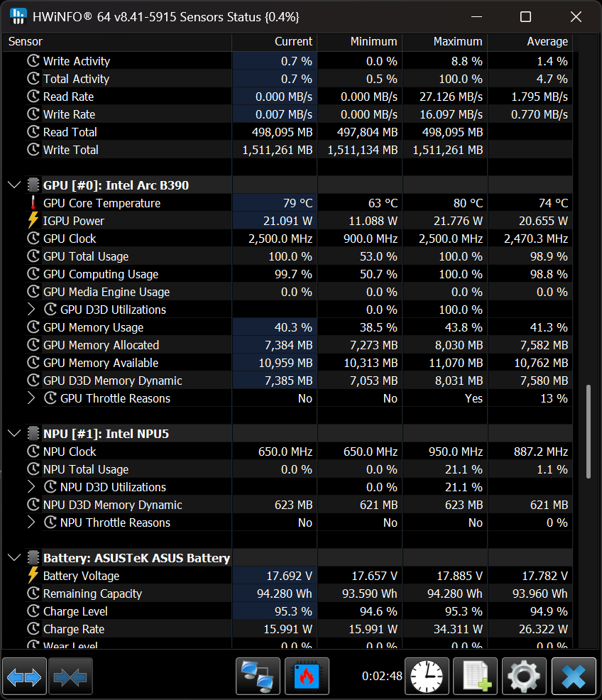
Task: Expand the GPU Throttle Reasons row
Action: click(x=31, y=398)
